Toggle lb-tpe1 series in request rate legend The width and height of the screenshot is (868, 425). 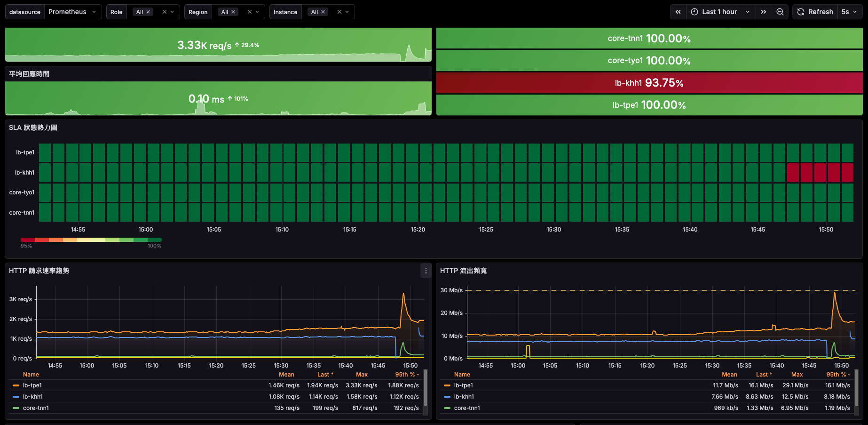(32, 385)
